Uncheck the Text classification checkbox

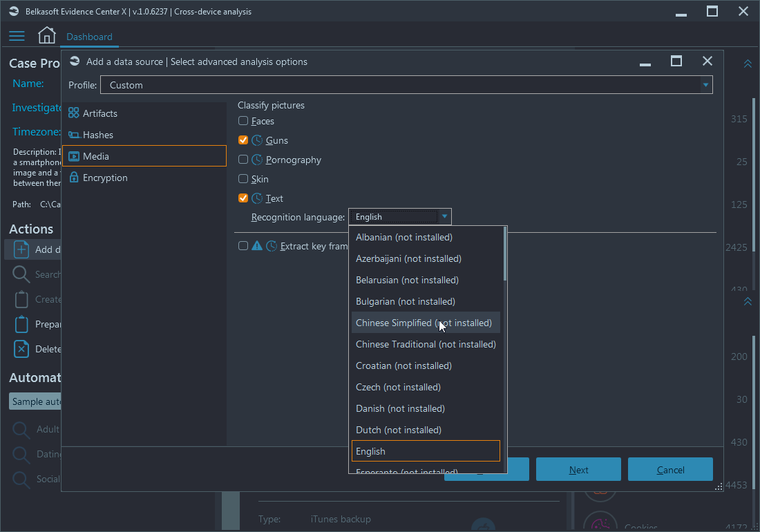click(243, 198)
